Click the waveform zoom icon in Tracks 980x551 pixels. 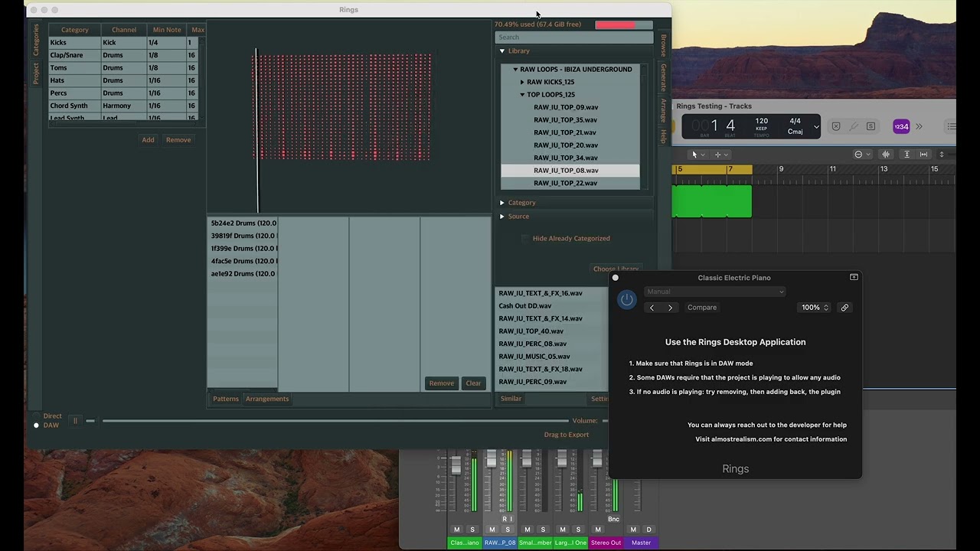coord(886,155)
